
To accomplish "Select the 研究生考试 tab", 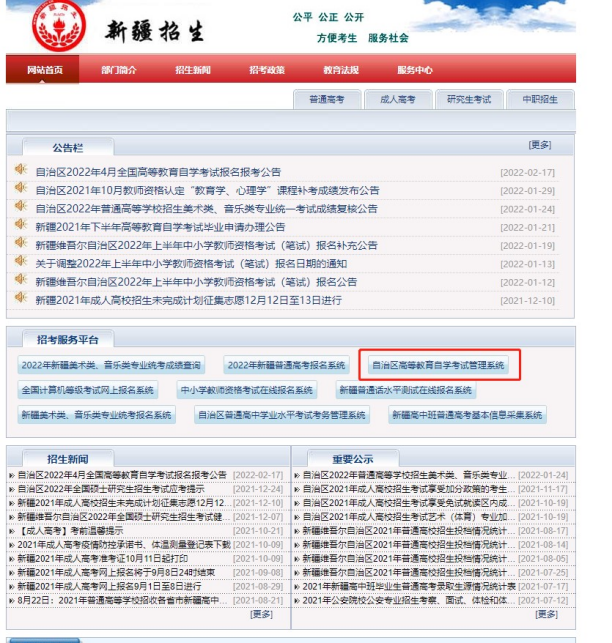I will pyautogui.click(x=468, y=100).
